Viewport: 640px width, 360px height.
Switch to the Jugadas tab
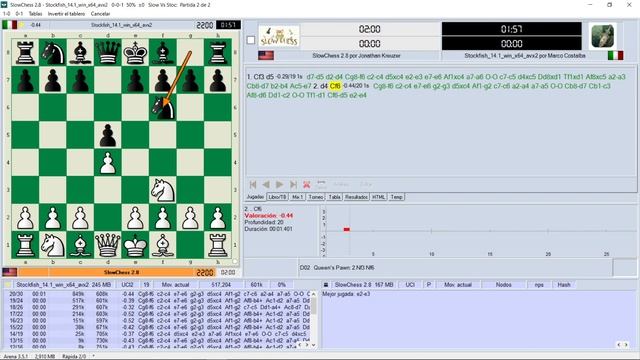[255, 197]
